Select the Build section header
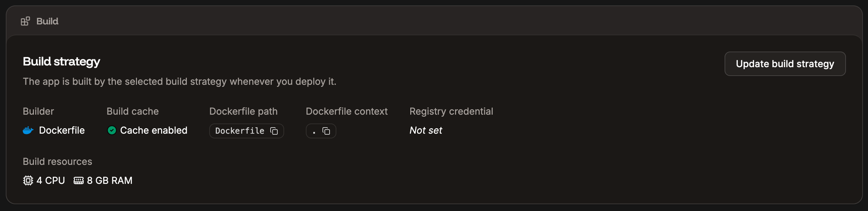This screenshot has height=211, width=868. coord(47,21)
